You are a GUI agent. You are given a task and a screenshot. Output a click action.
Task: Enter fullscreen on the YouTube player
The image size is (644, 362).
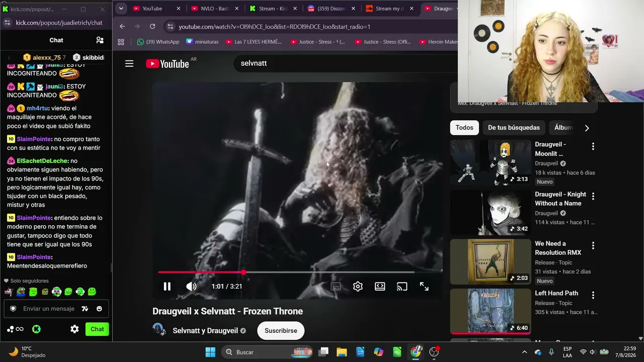click(x=424, y=287)
